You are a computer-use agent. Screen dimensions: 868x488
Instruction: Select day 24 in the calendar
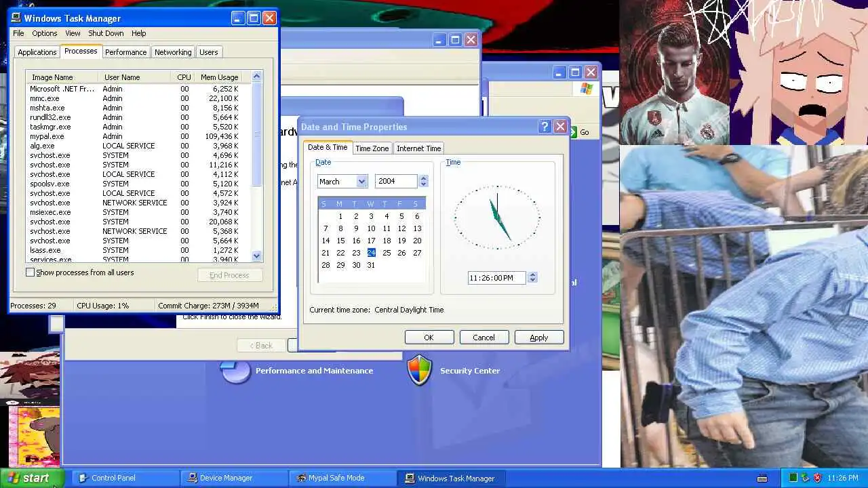click(x=371, y=253)
